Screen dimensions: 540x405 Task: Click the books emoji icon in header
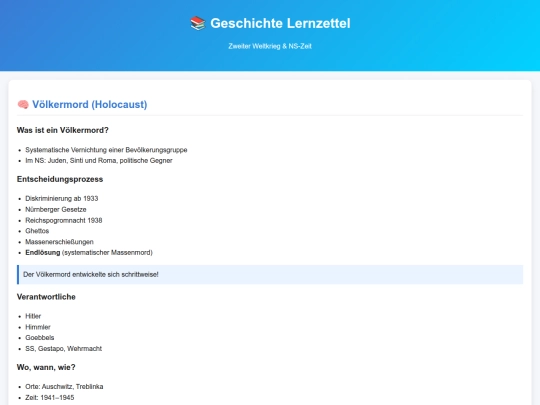[x=198, y=23]
